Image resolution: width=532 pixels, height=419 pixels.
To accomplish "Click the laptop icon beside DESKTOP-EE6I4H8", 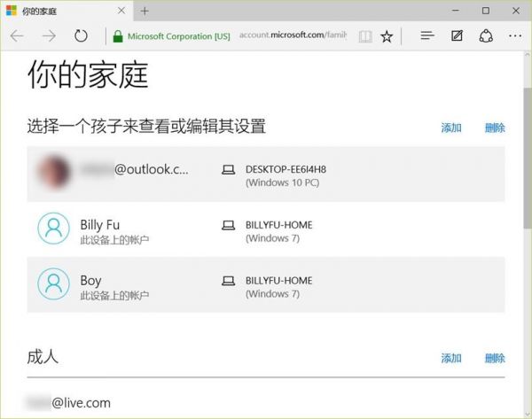I will (x=229, y=169).
